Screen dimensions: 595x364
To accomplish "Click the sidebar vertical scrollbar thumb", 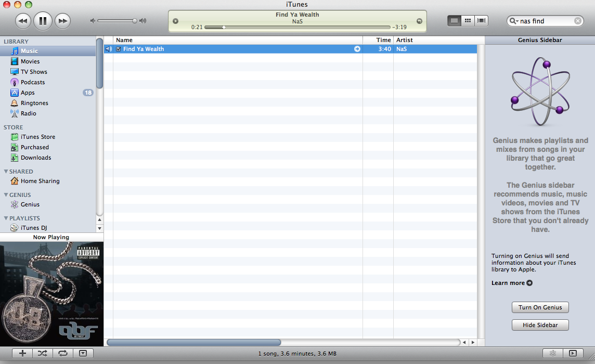I will coord(99,63).
